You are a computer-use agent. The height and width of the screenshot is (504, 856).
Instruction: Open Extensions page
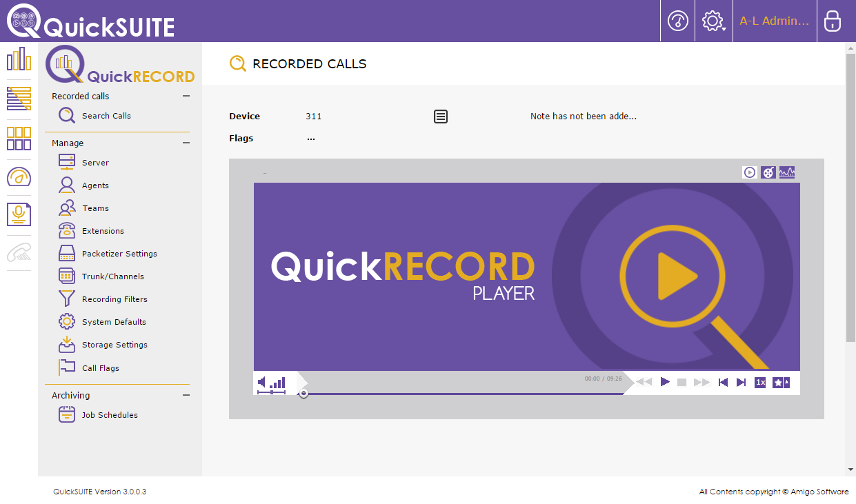[103, 231]
